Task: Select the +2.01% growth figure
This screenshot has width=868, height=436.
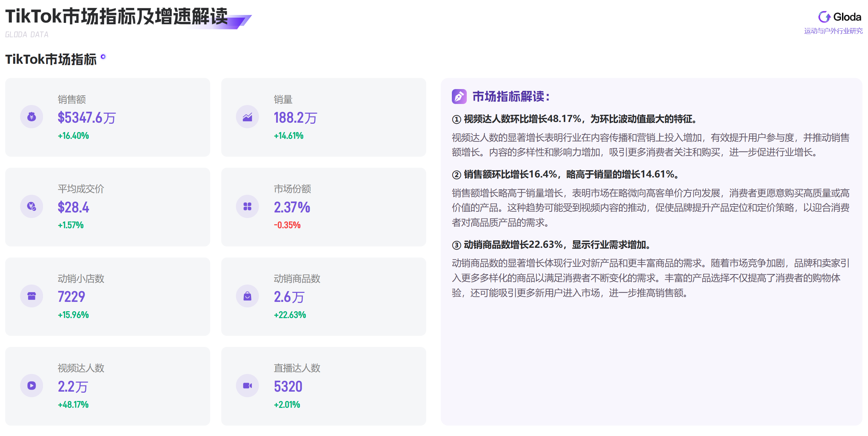Action: coord(287,405)
